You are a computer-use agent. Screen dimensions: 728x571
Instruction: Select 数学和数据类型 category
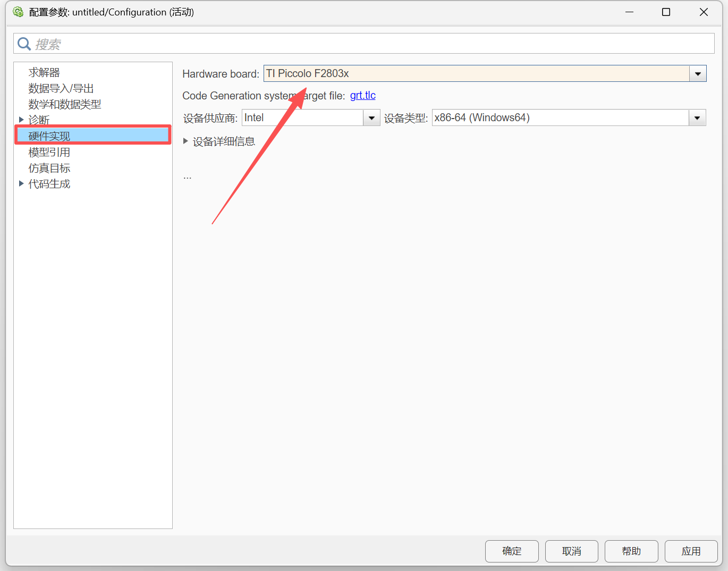click(x=65, y=104)
